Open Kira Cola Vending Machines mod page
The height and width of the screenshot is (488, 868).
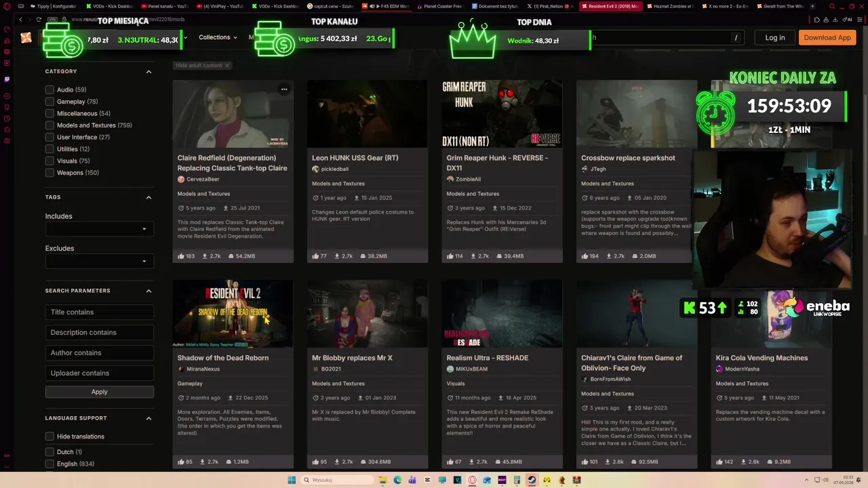point(762,358)
